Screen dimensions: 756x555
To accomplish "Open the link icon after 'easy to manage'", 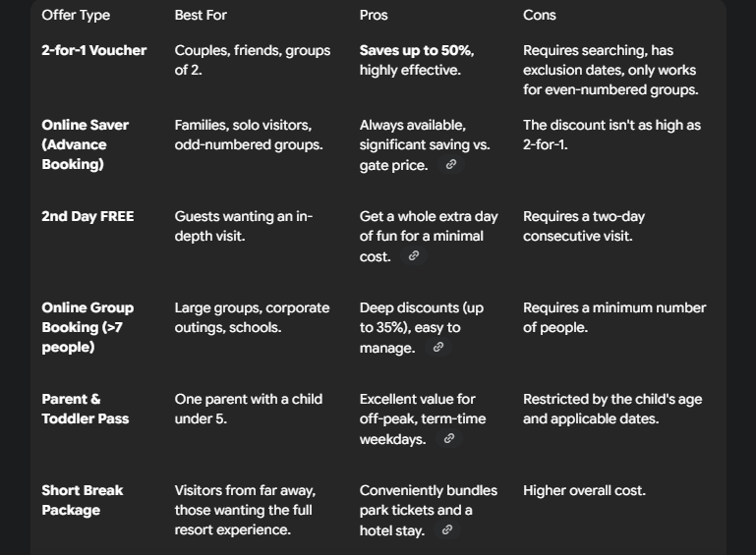I will pyautogui.click(x=438, y=348).
